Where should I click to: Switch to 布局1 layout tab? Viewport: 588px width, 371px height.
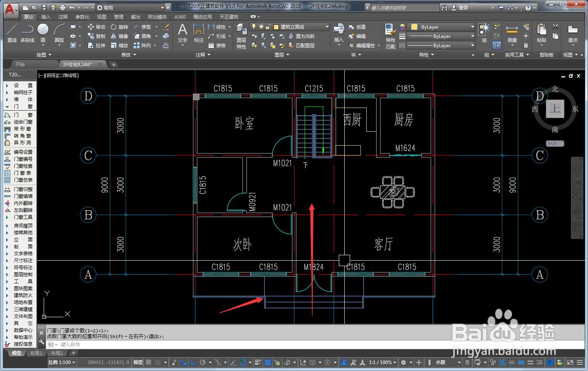pos(36,353)
